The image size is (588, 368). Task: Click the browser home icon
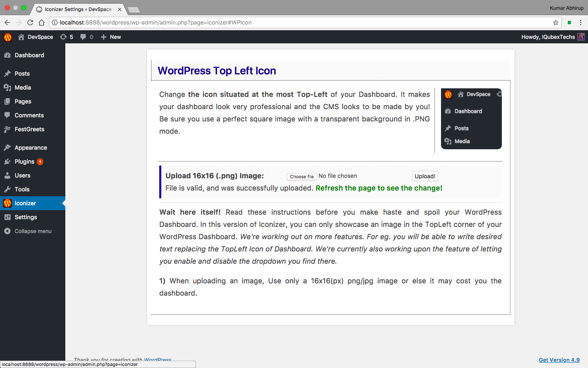(x=42, y=22)
